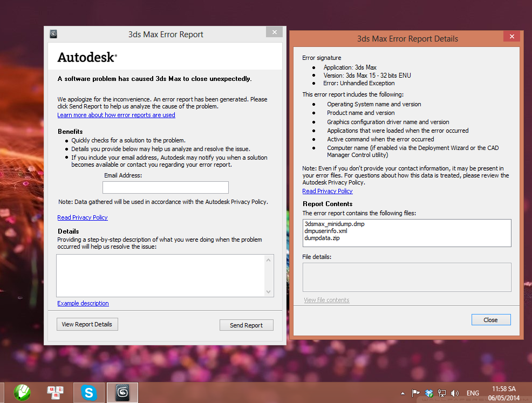Click the 'Benefits' heading
532x403 pixels.
(70, 132)
